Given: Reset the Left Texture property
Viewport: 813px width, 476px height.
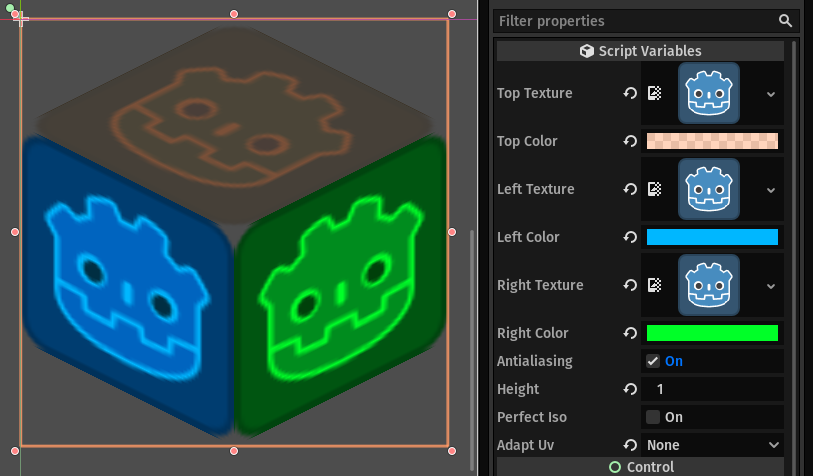Looking at the screenshot, I should tap(630, 189).
